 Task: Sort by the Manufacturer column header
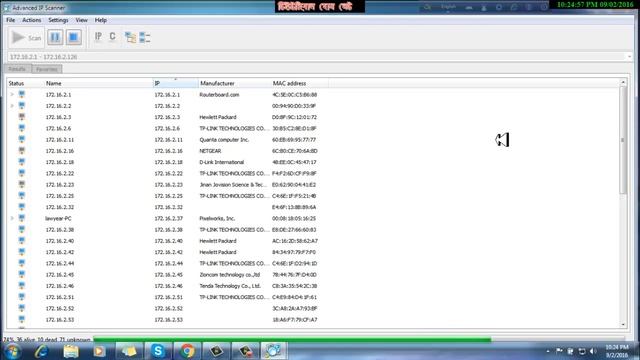[x=234, y=83]
